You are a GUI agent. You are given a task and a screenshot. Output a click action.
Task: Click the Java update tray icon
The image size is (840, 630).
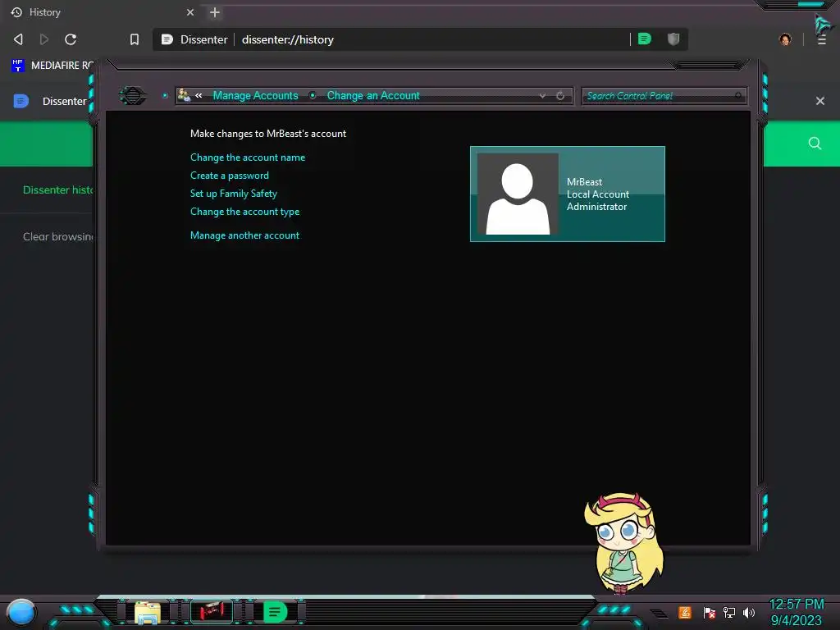685,612
